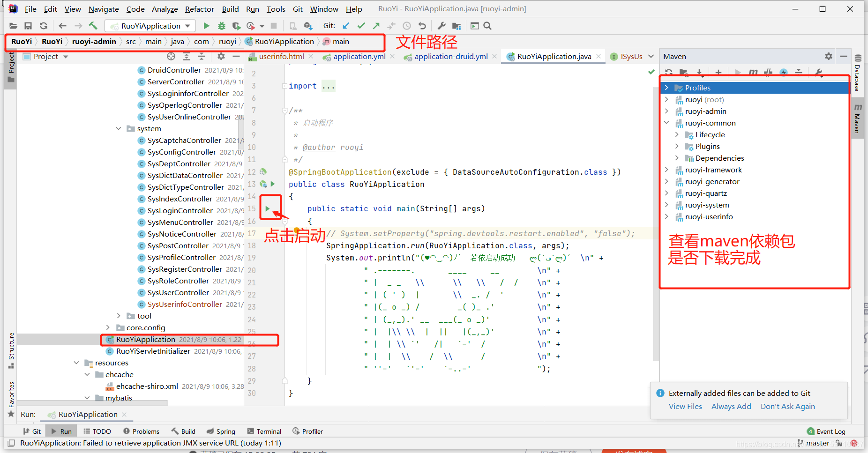Expand folded import block
Image resolution: width=868 pixels, height=453 pixels.
pos(284,86)
